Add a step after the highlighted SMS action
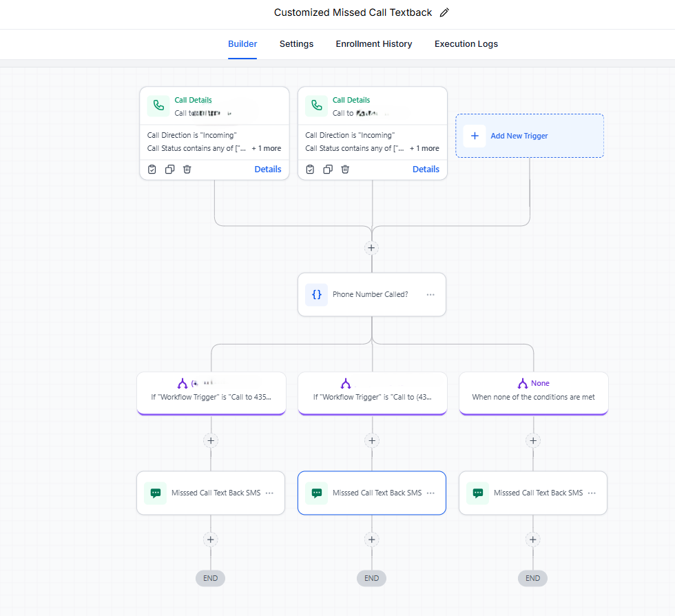This screenshot has height=616, width=675. click(x=371, y=540)
